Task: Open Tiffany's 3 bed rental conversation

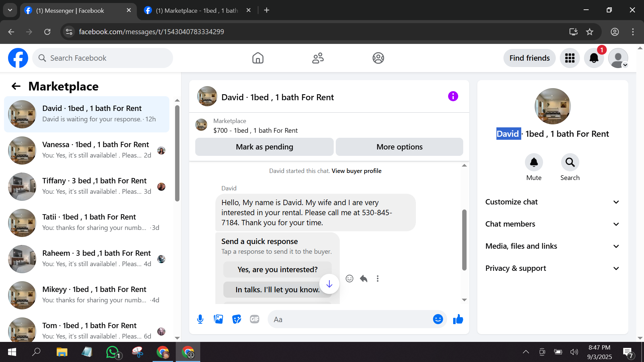Action: pyautogui.click(x=87, y=186)
